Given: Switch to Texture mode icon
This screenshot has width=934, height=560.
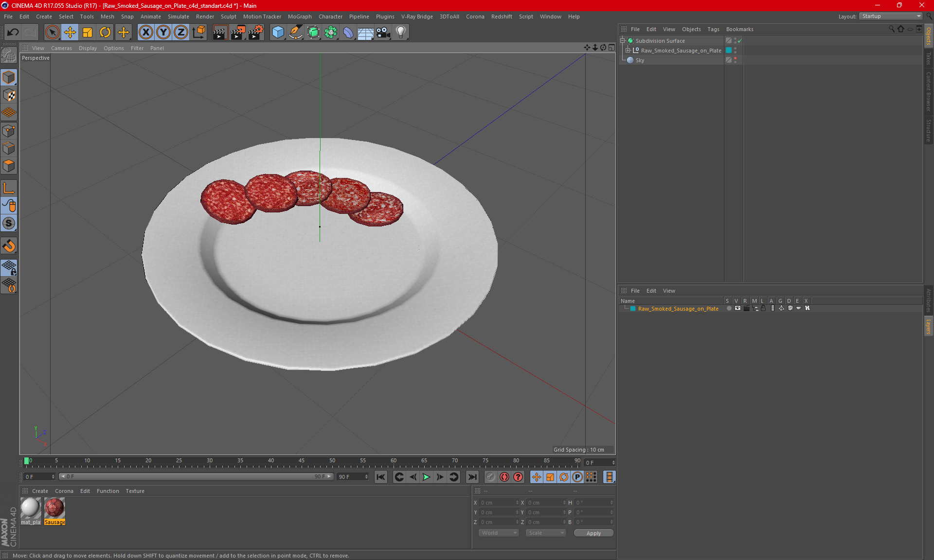Looking at the screenshot, I should 9,95.
